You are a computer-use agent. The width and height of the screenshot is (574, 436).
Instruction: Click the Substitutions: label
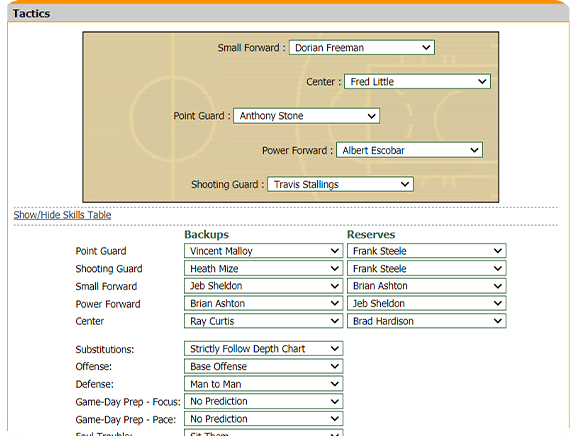(x=105, y=349)
